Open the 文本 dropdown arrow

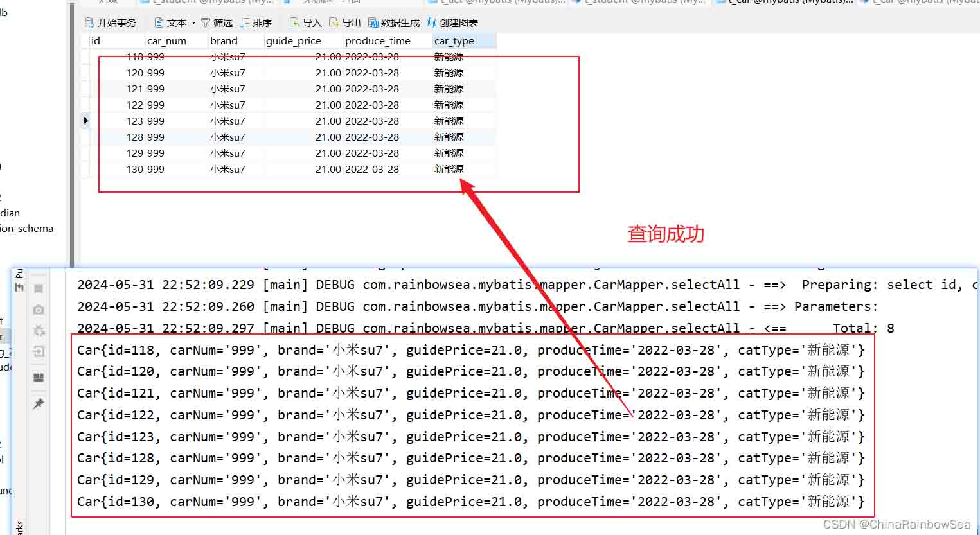[193, 23]
